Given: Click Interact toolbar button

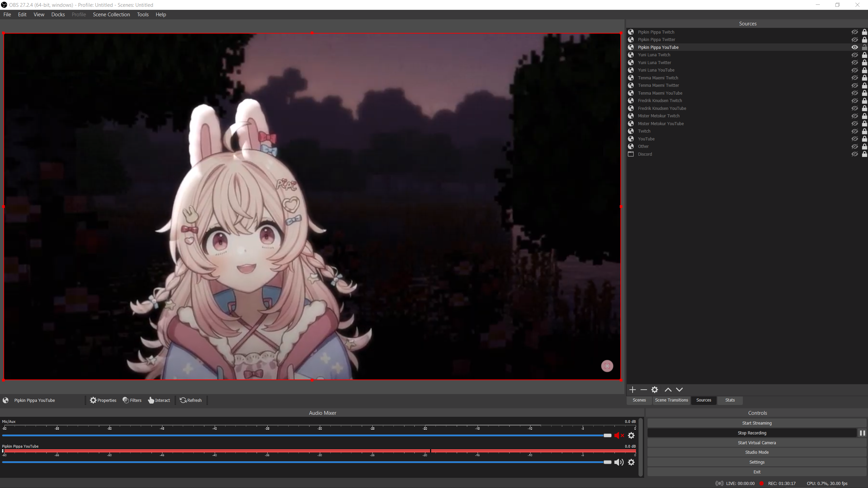Looking at the screenshot, I should tap(159, 401).
